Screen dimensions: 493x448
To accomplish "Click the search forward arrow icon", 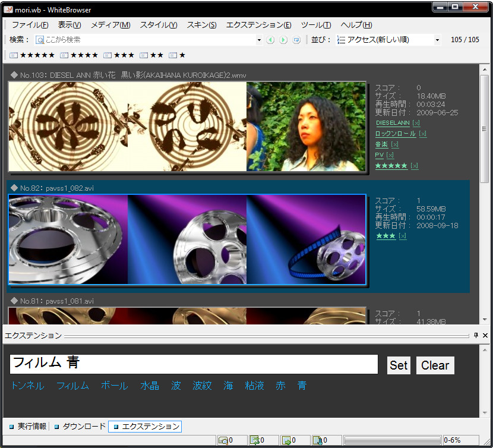I will [283, 40].
